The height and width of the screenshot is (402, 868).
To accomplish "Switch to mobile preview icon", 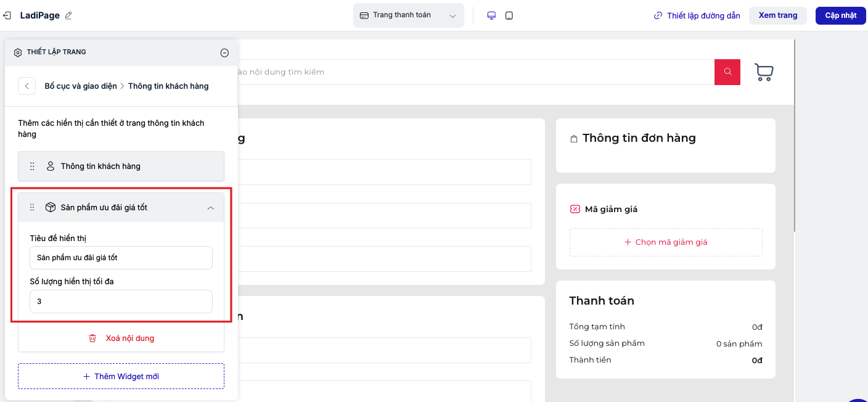I will click(x=509, y=15).
